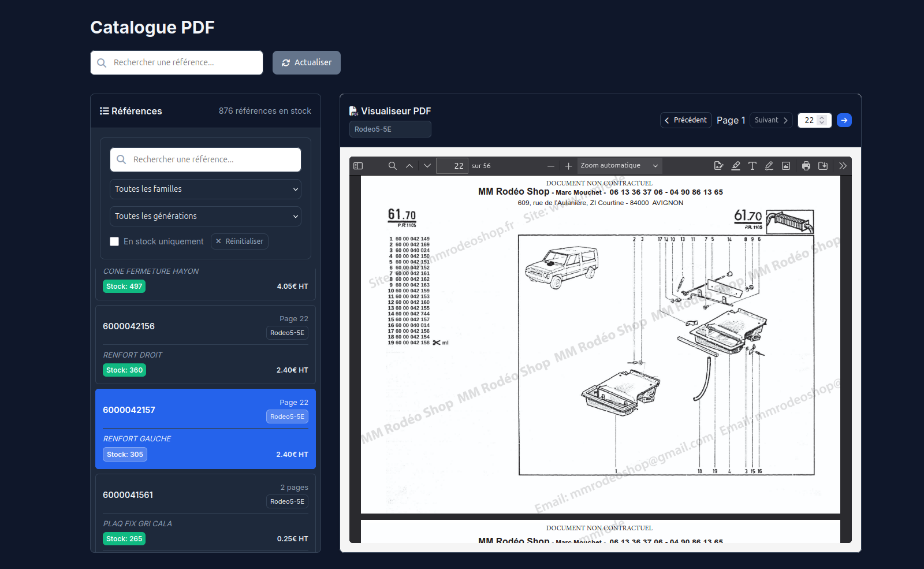Open the Toutes les familles dropdown
The width and height of the screenshot is (924, 569).
tap(205, 189)
